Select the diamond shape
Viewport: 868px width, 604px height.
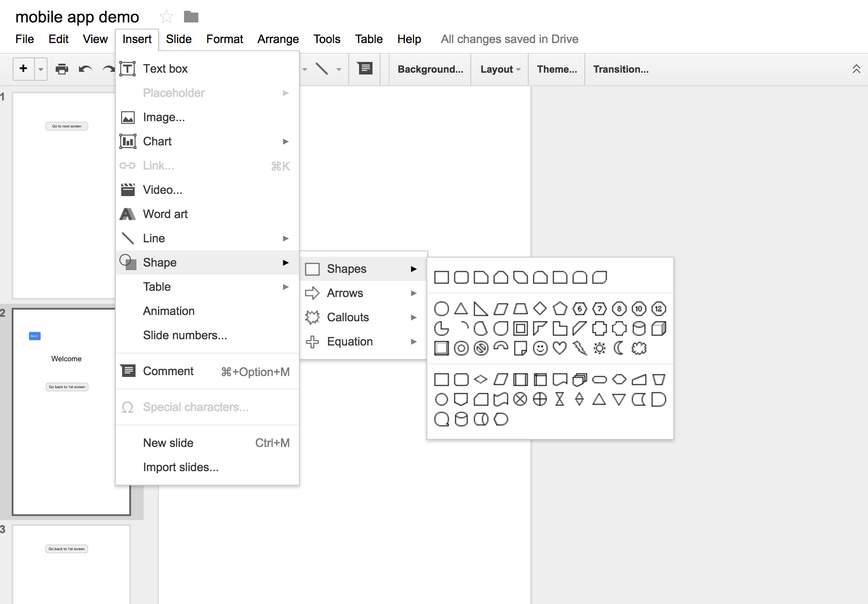tap(540, 309)
